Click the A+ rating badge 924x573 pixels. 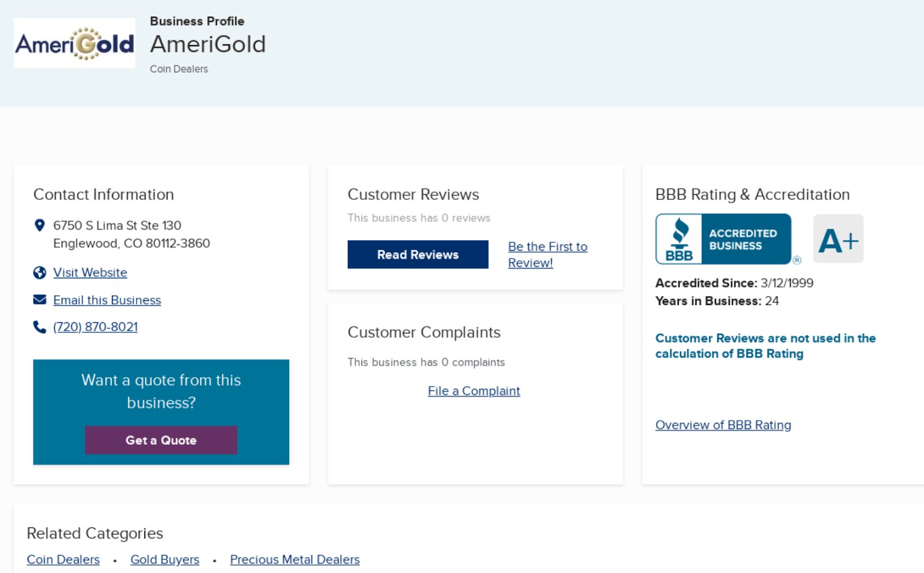(839, 239)
